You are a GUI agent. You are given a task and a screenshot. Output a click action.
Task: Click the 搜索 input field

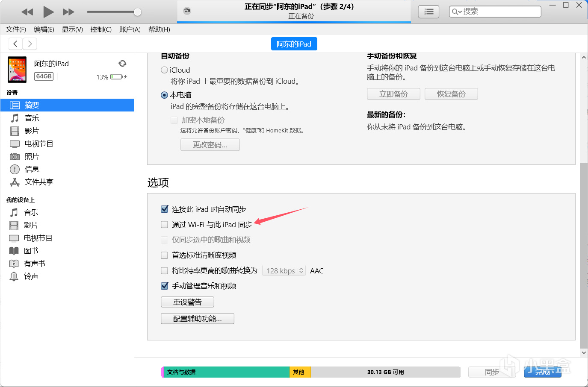[495, 12]
